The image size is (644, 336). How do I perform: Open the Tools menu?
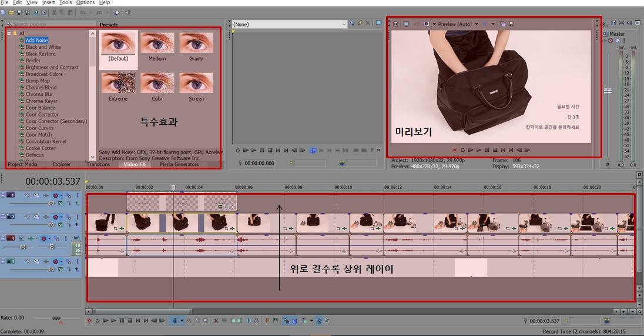click(66, 2)
